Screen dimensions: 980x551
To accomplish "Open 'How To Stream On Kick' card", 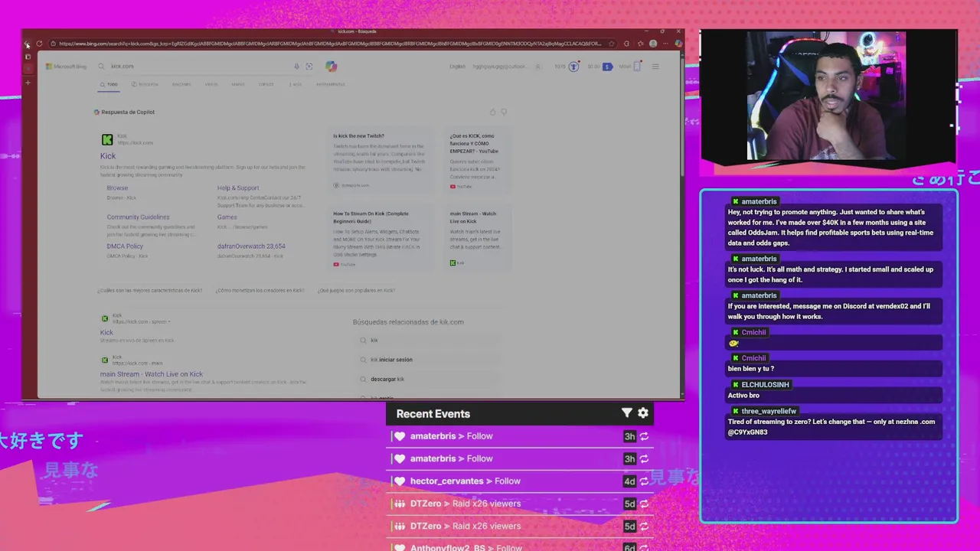I will coord(381,240).
